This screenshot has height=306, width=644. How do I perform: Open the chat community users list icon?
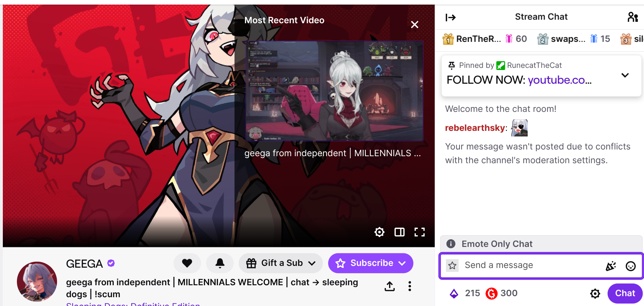[633, 17]
